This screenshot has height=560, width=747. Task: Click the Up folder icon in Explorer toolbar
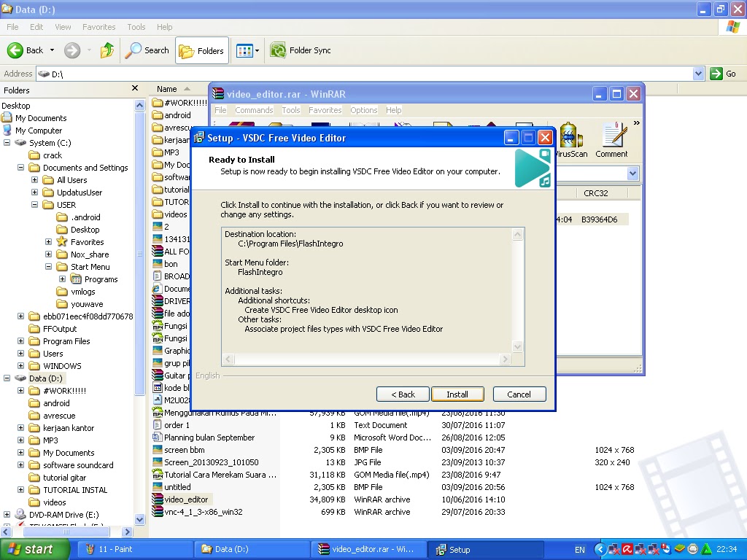point(107,50)
